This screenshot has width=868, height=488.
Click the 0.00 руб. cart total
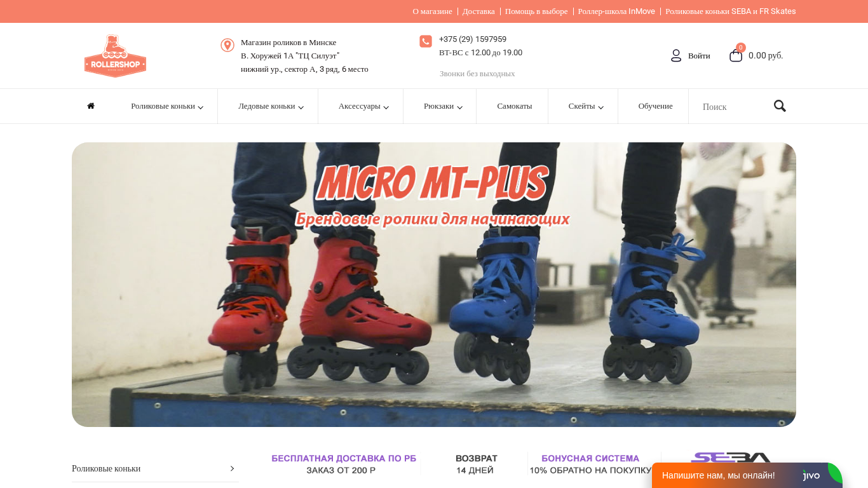(x=766, y=56)
